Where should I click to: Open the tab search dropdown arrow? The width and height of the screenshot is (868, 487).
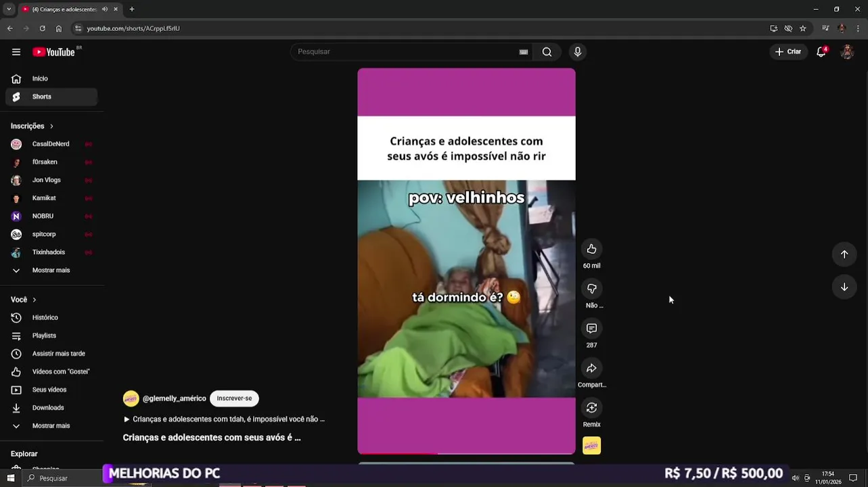coord(8,9)
